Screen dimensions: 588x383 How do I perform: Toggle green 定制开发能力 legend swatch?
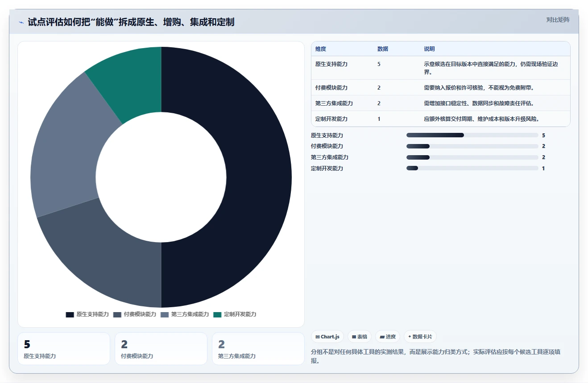(217, 314)
